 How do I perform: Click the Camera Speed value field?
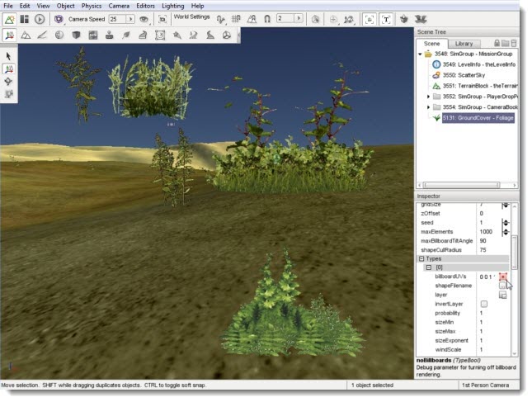click(117, 19)
